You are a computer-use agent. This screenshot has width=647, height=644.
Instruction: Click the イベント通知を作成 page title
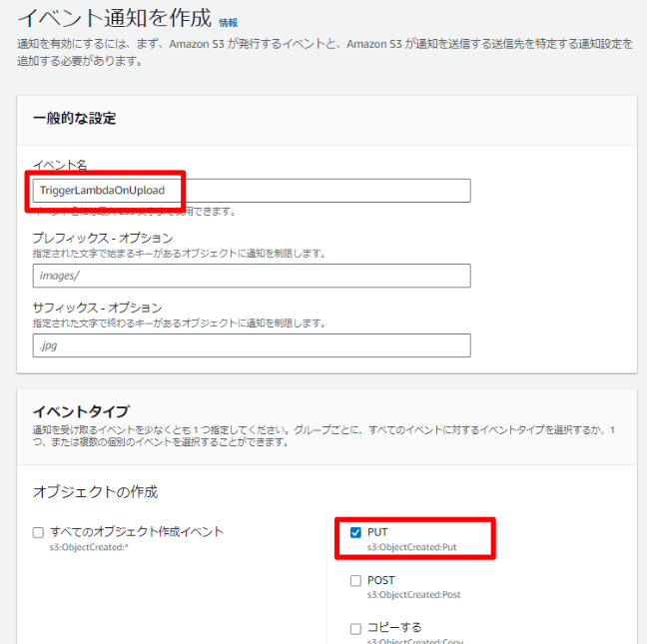(x=115, y=18)
